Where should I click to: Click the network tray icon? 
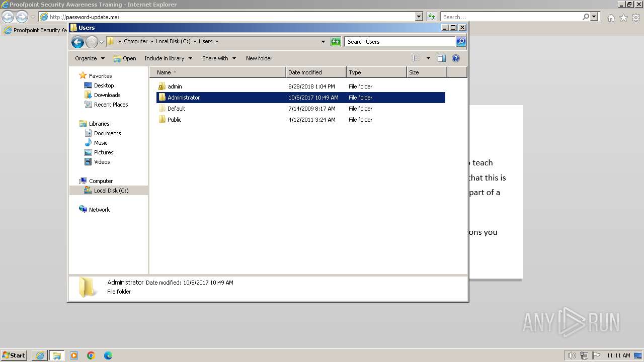584,355
